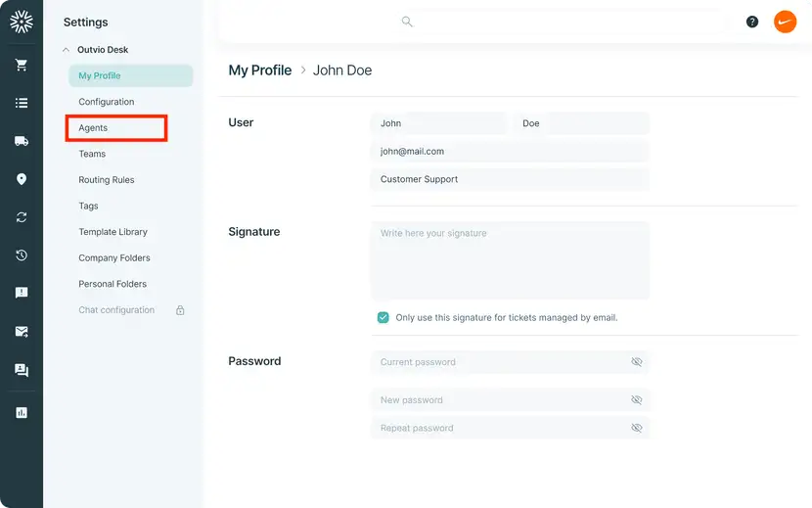Open the returns refresh arrows icon
The height and width of the screenshot is (508, 812).
click(22, 217)
